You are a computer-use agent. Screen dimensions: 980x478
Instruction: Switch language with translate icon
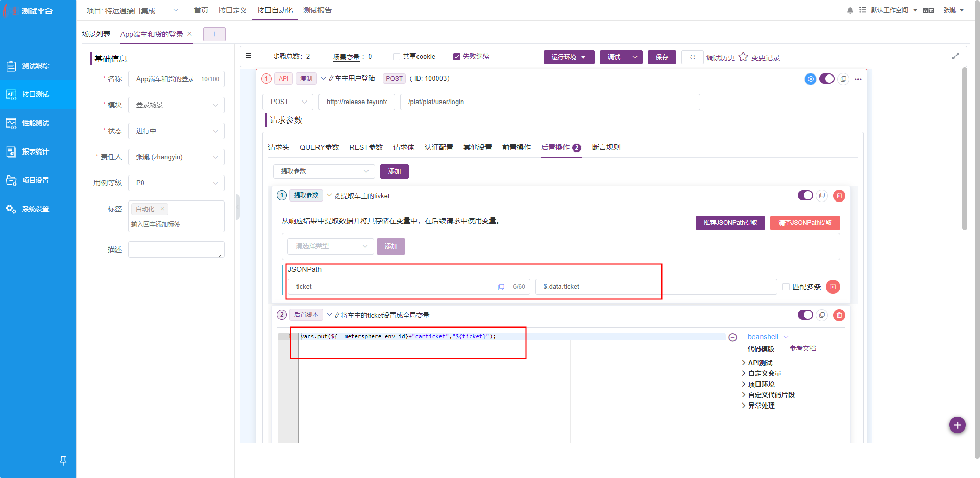pos(928,10)
